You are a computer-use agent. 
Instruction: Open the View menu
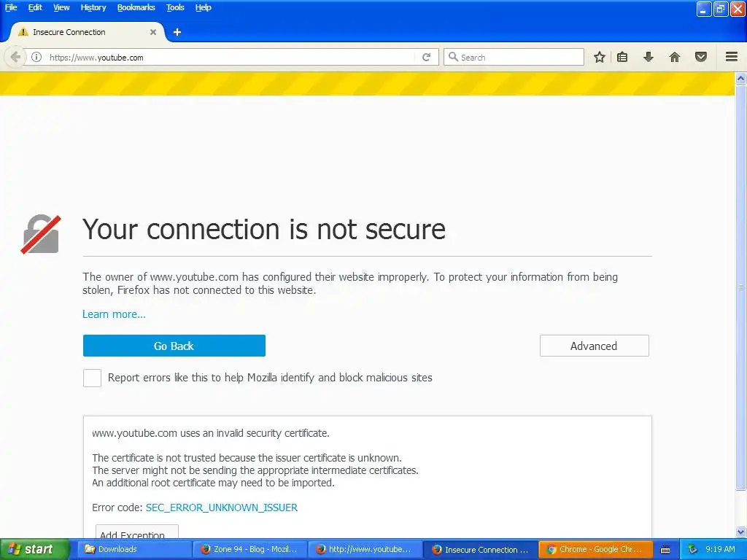61,7
